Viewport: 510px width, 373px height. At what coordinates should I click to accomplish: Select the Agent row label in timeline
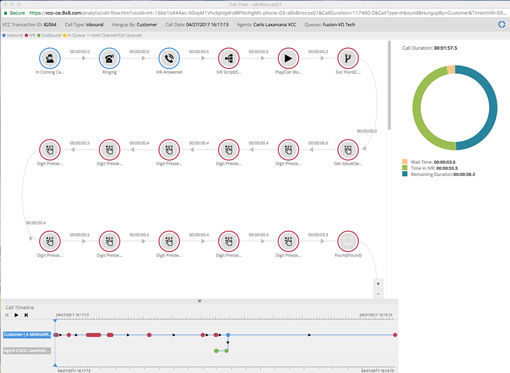(27, 351)
